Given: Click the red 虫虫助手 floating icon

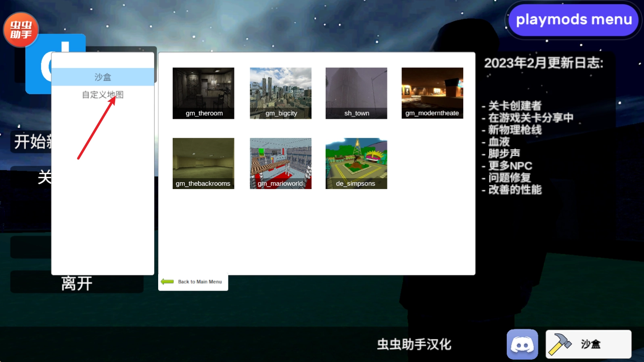Looking at the screenshot, I should [x=21, y=30].
